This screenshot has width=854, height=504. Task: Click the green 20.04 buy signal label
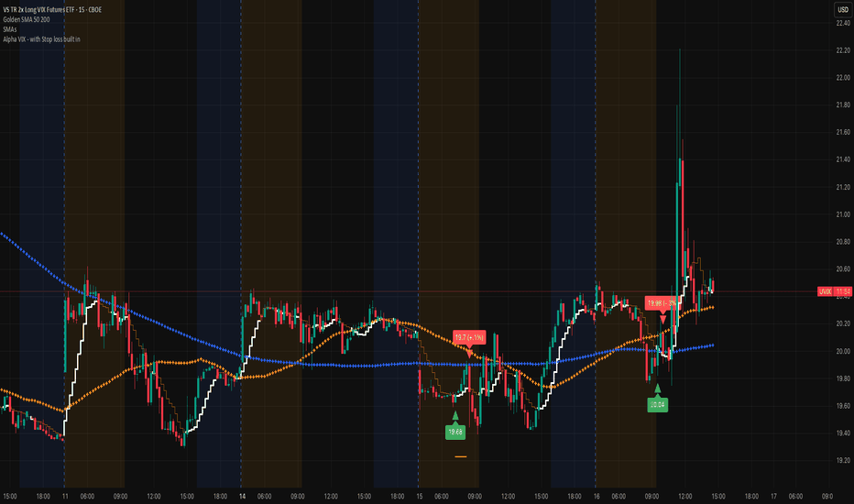tap(657, 404)
